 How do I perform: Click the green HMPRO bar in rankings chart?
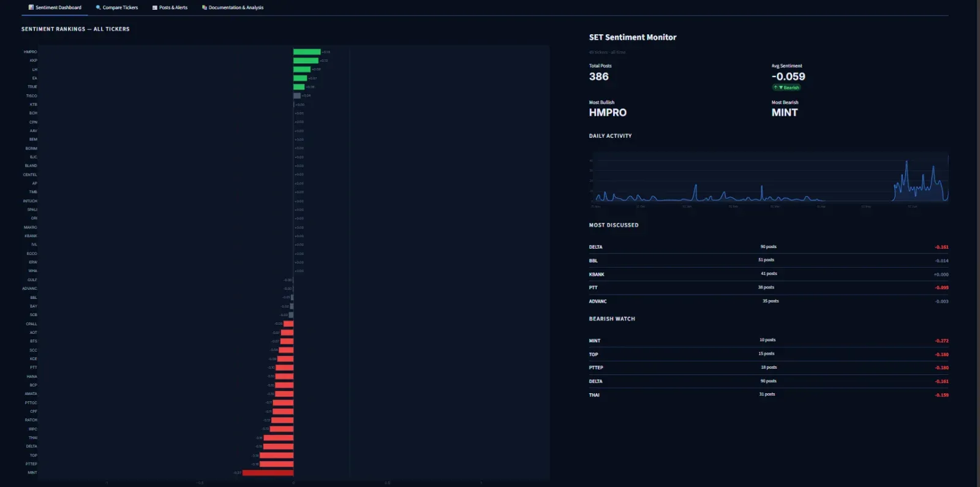[307, 52]
